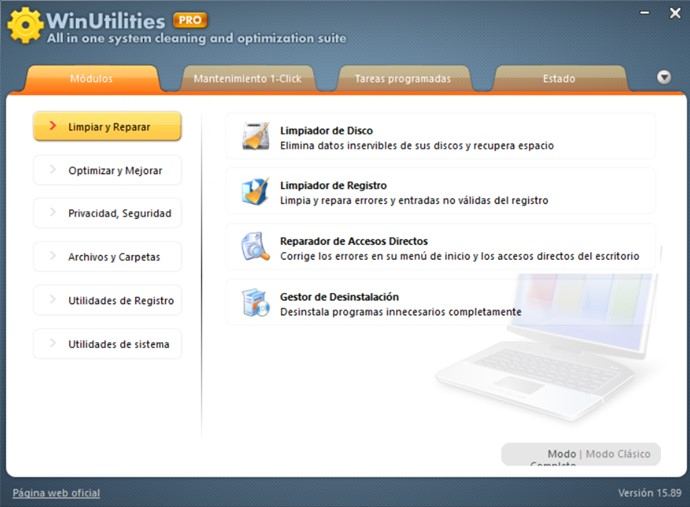Click the 'Desinstala programas innecesarios' description
Viewport: 690px width, 507px height.
[x=401, y=312]
